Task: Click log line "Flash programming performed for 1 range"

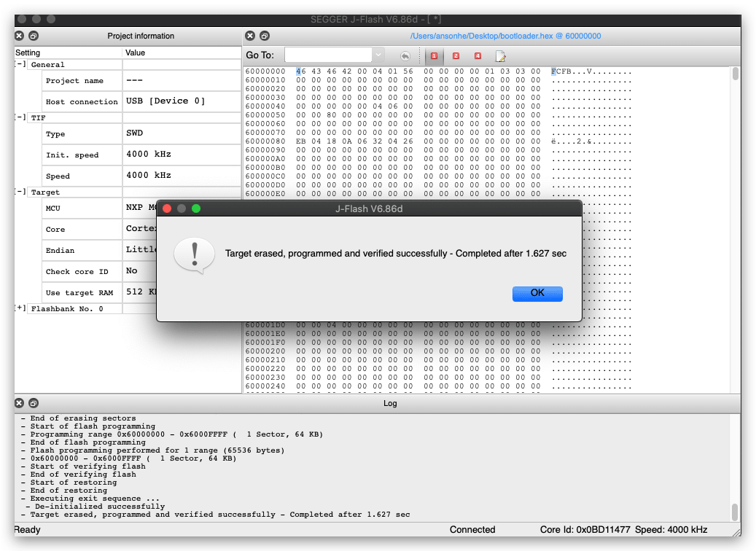Action: (x=157, y=450)
